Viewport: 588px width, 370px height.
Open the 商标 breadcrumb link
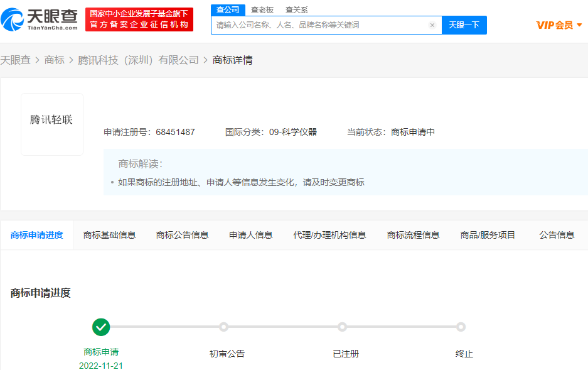click(55, 60)
